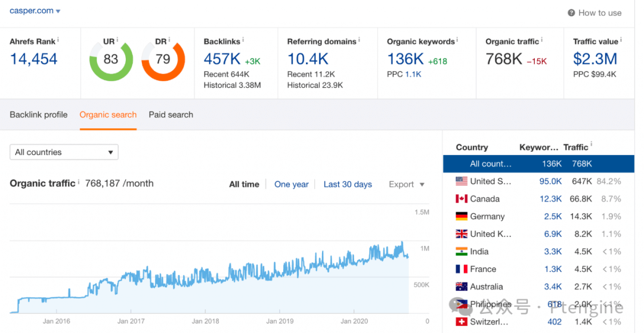The height and width of the screenshot is (333, 644).
Task: Open the 457K backlinks link
Action: point(222,59)
